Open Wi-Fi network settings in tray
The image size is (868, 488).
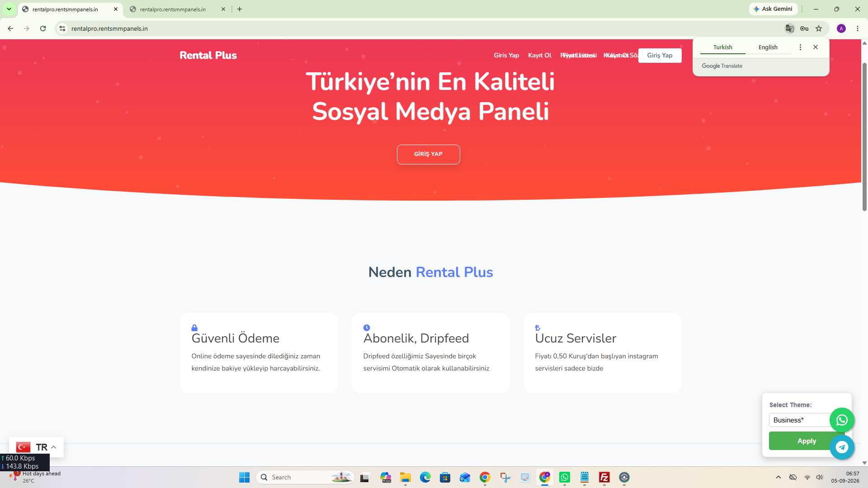807,477
